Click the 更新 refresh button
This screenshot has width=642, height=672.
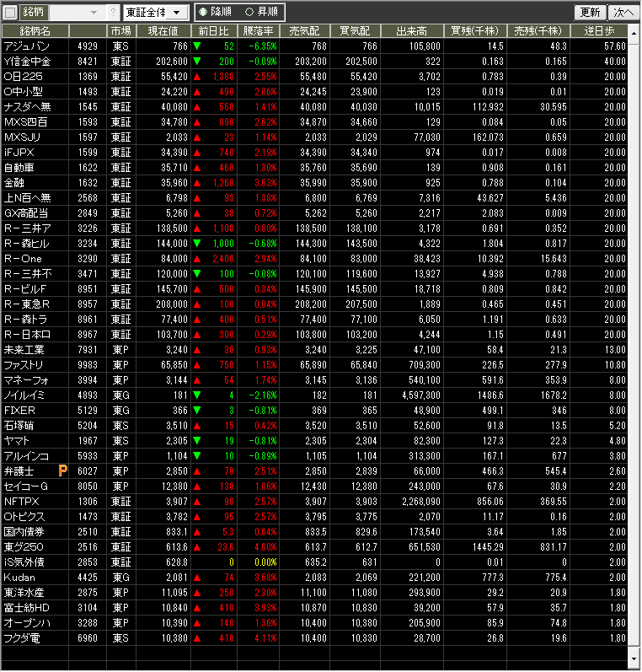[x=590, y=13]
